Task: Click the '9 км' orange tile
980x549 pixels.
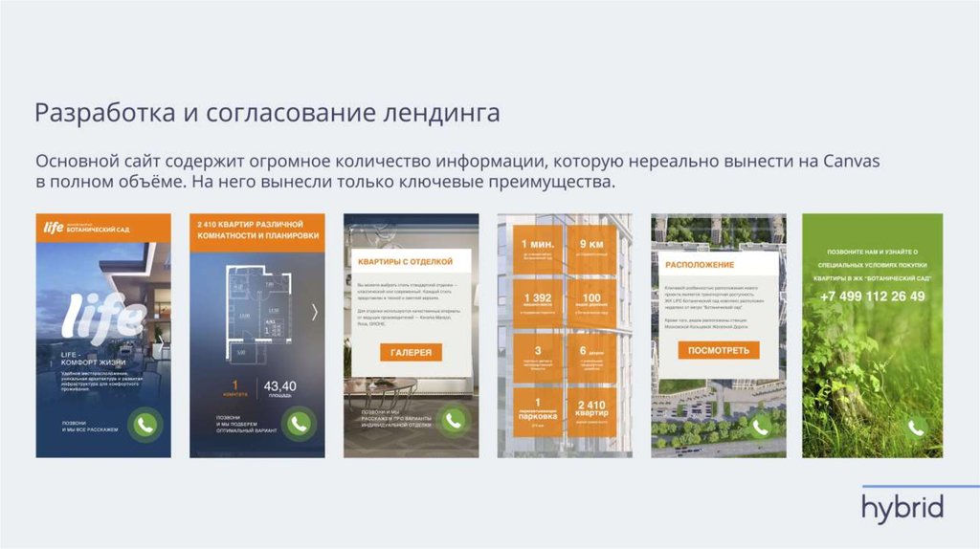Action: (x=591, y=249)
